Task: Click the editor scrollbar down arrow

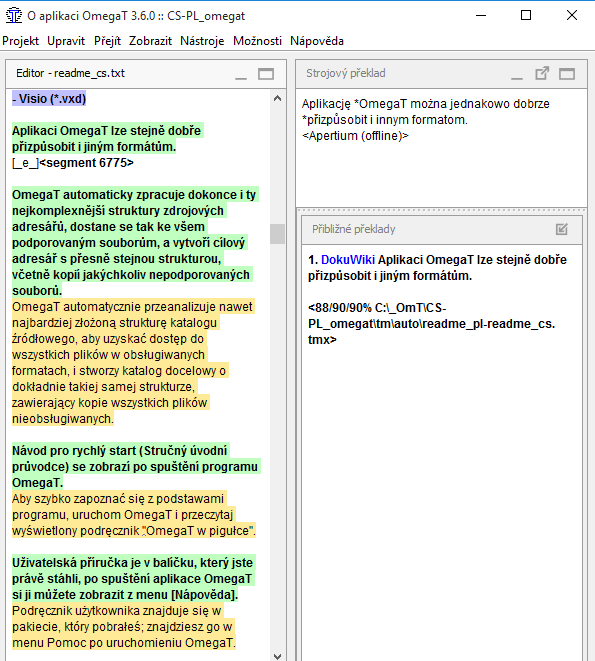Action: 277,656
